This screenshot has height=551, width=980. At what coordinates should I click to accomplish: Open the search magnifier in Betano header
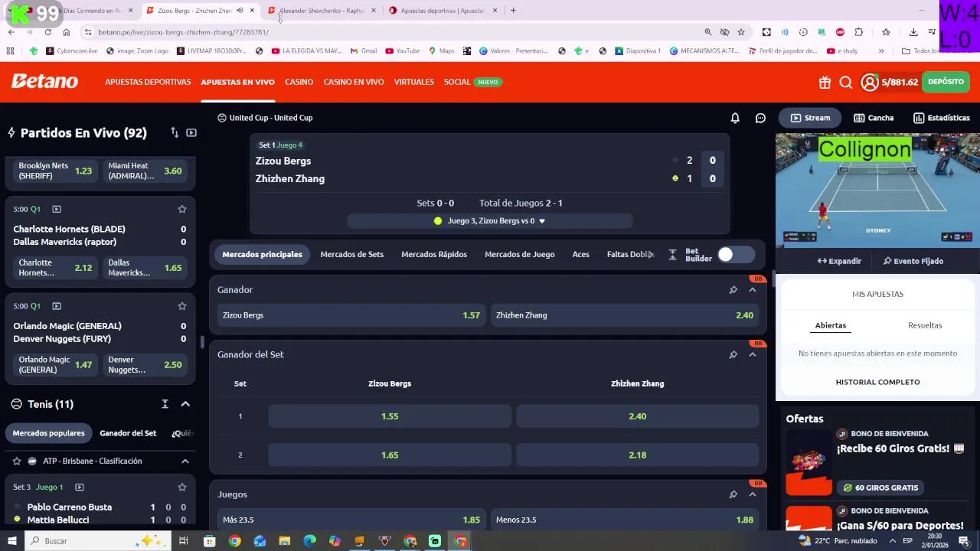pyautogui.click(x=846, y=83)
